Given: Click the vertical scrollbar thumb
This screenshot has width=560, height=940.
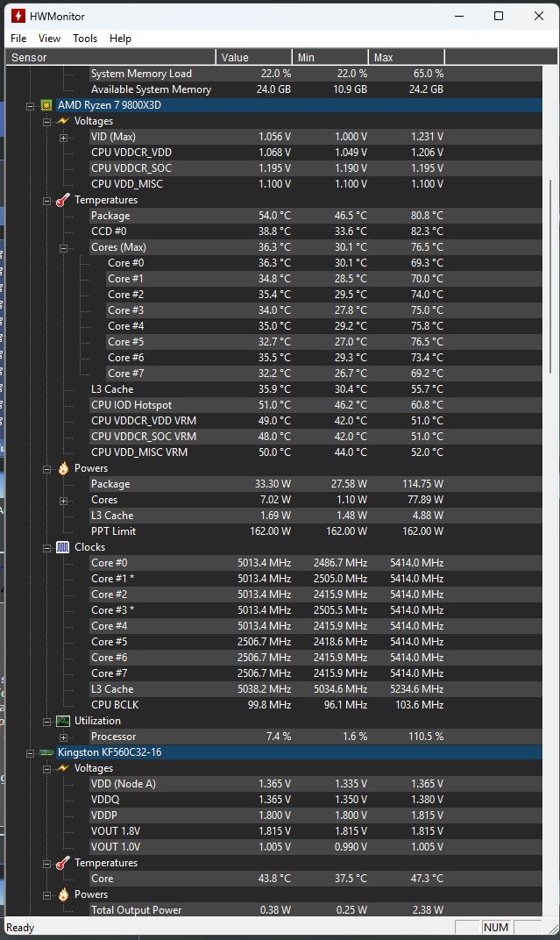Looking at the screenshot, I should 550,276.
